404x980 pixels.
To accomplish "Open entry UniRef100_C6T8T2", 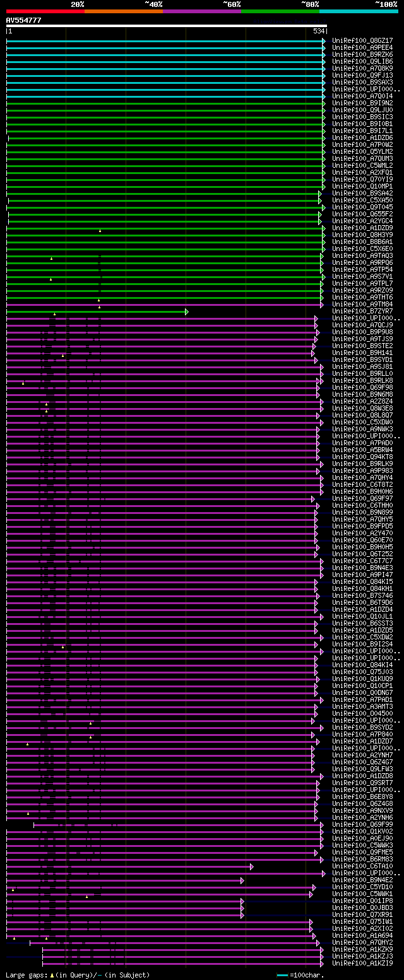I will (362, 484).
